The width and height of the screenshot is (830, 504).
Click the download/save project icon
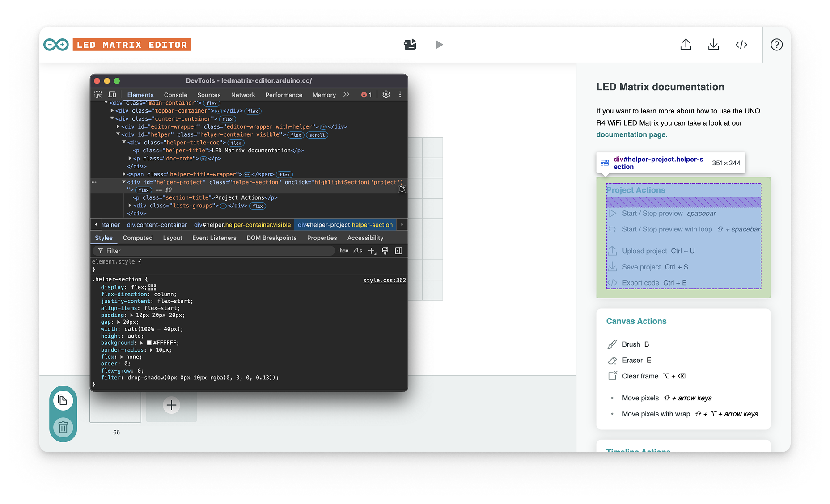(714, 44)
